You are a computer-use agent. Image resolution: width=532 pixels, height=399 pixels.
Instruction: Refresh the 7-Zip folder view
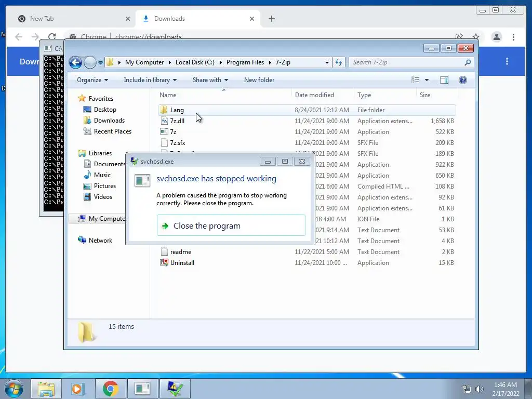click(339, 62)
